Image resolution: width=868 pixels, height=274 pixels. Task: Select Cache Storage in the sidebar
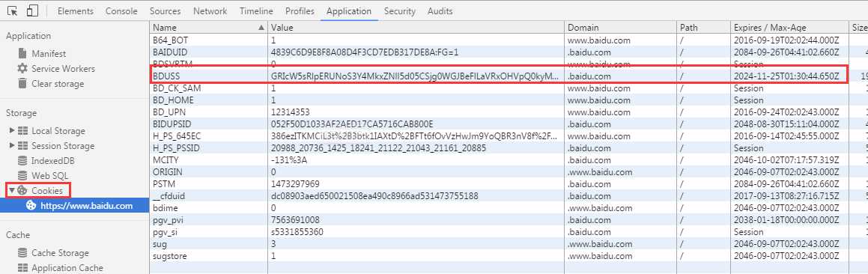[60, 253]
